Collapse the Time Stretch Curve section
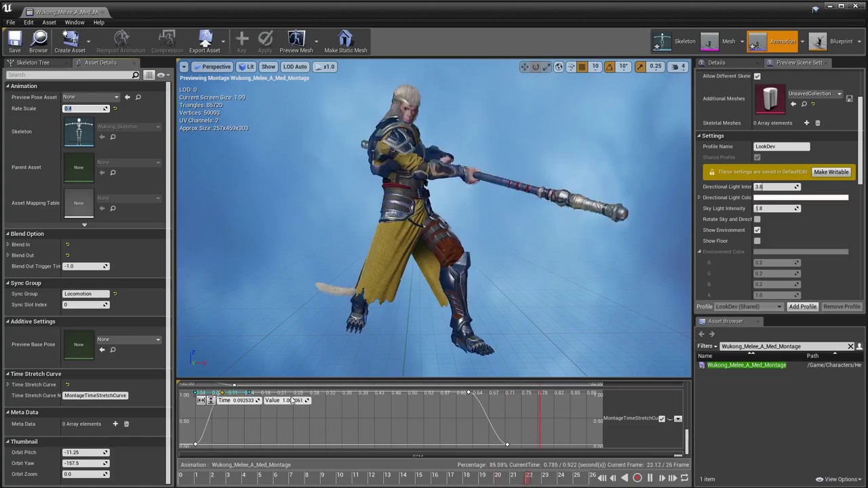 point(7,374)
